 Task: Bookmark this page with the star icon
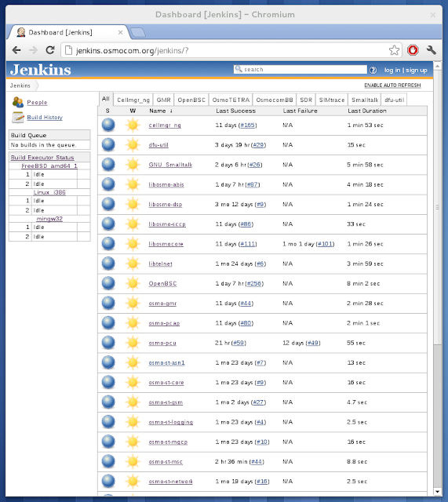click(394, 50)
